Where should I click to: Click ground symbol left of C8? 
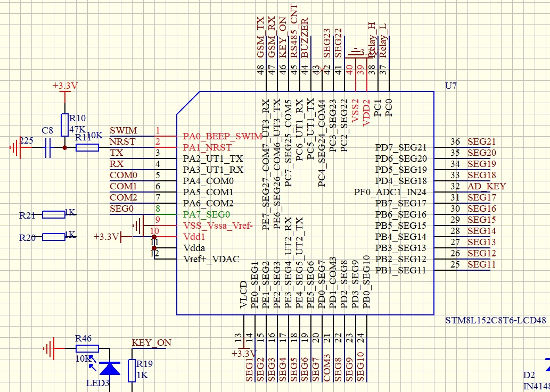15,147
